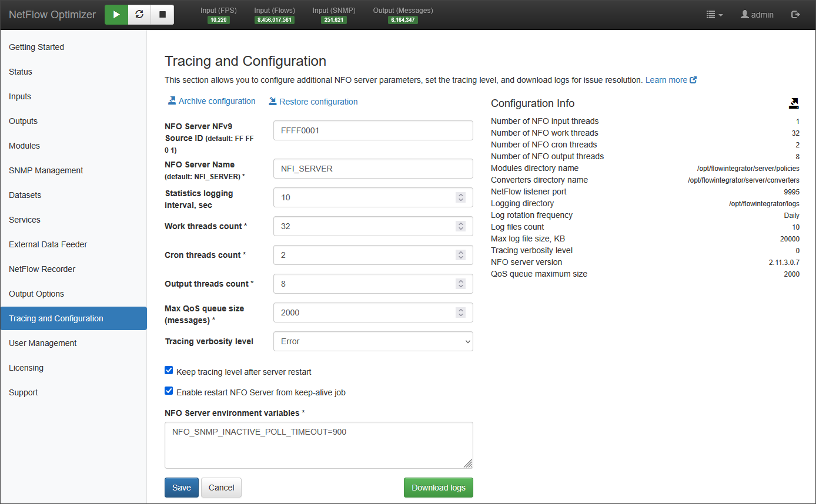
Task: Click the green Start server play icon
Action: [x=116, y=15]
